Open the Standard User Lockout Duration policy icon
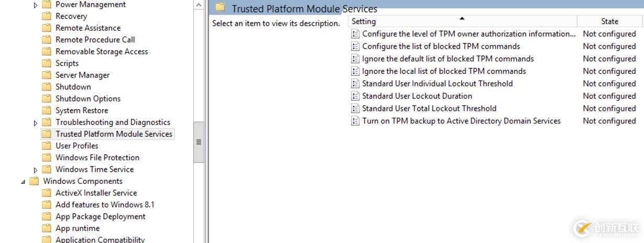644x243 pixels. point(355,96)
